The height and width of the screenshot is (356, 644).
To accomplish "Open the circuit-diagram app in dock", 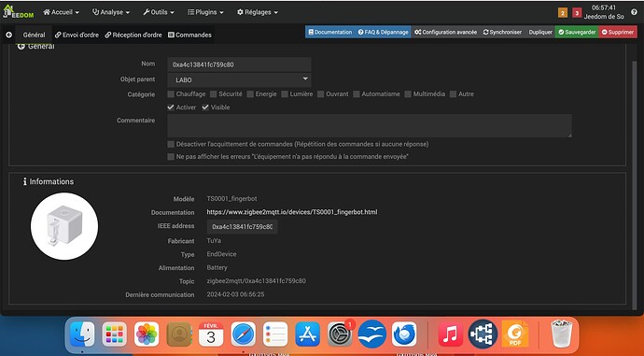I will point(483,334).
